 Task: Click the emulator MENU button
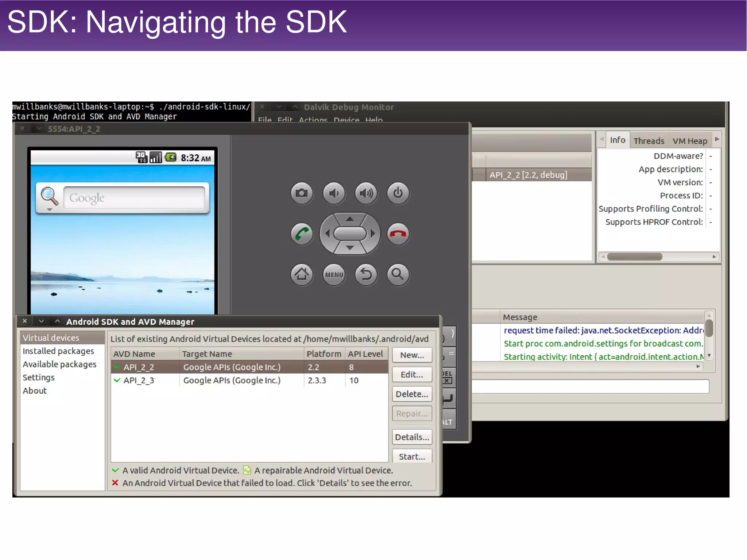pyautogui.click(x=334, y=274)
